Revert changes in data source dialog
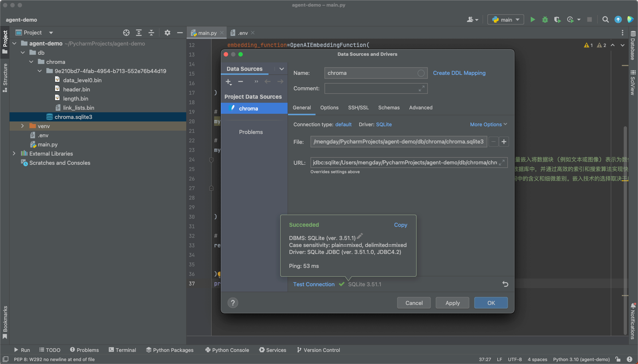 (505, 284)
